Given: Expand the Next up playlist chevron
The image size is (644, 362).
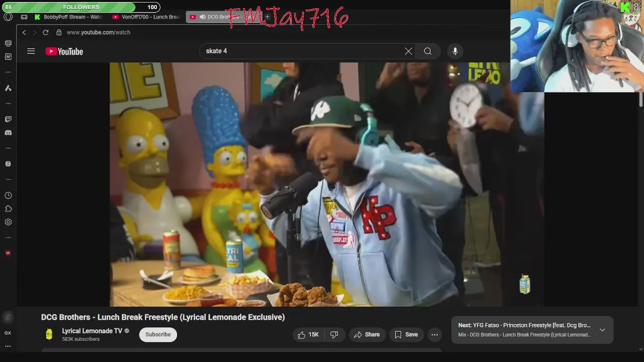Looking at the screenshot, I should click(x=602, y=330).
